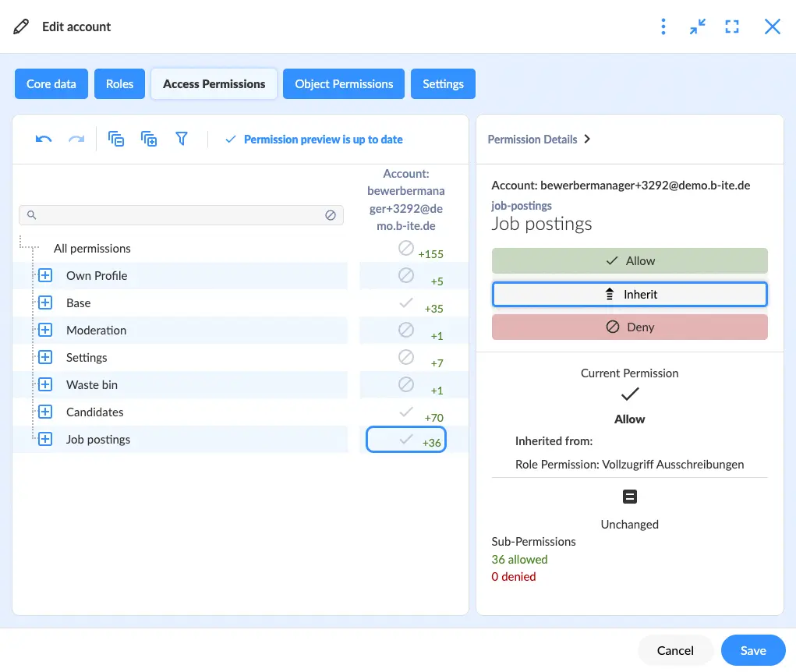Open the three-dot more options menu
Image resolution: width=796 pixels, height=672 pixels.
663,27
